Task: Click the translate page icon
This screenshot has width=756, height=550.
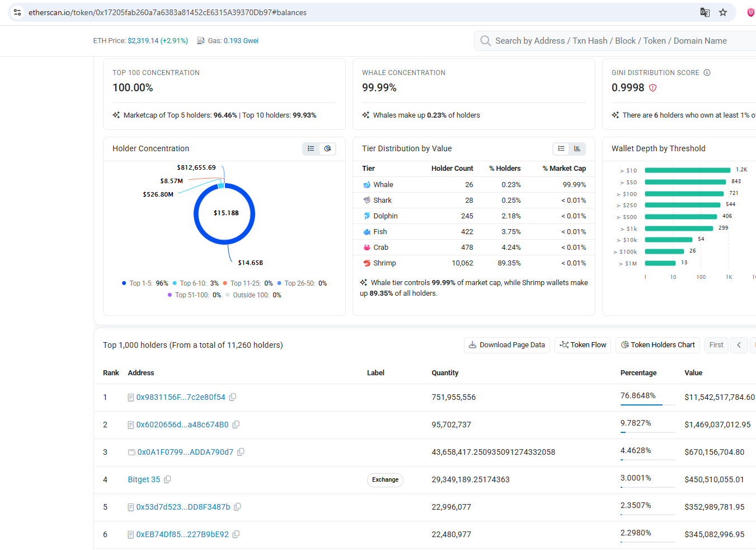Action: pyautogui.click(x=705, y=12)
